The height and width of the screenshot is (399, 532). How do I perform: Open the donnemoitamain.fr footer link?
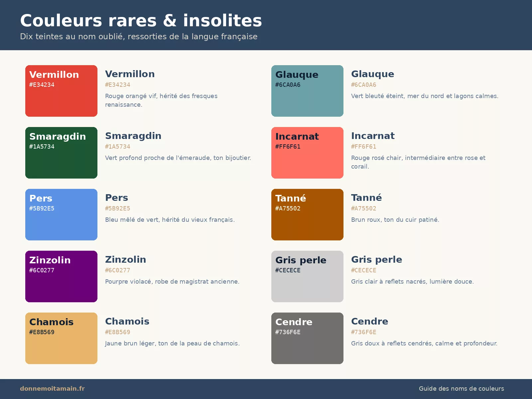pyautogui.click(x=52, y=388)
